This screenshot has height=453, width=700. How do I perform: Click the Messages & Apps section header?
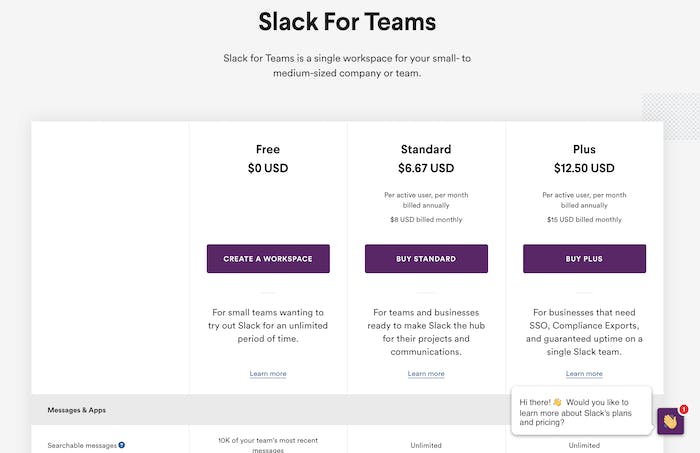pyautogui.click(x=76, y=410)
